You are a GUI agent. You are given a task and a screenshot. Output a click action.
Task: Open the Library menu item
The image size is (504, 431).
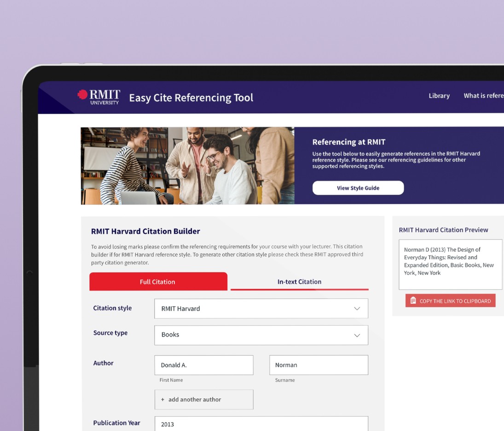tap(439, 96)
